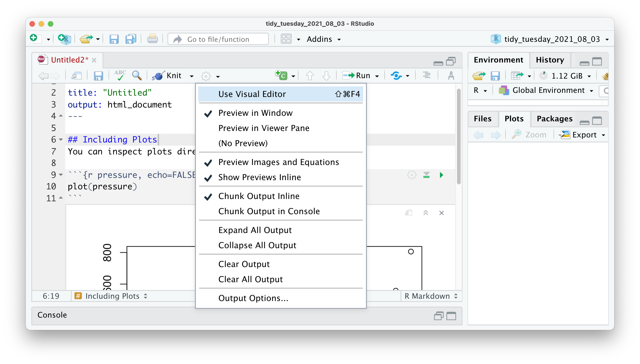
Task: Choose Clear All Output
Action: pos(250,279)
